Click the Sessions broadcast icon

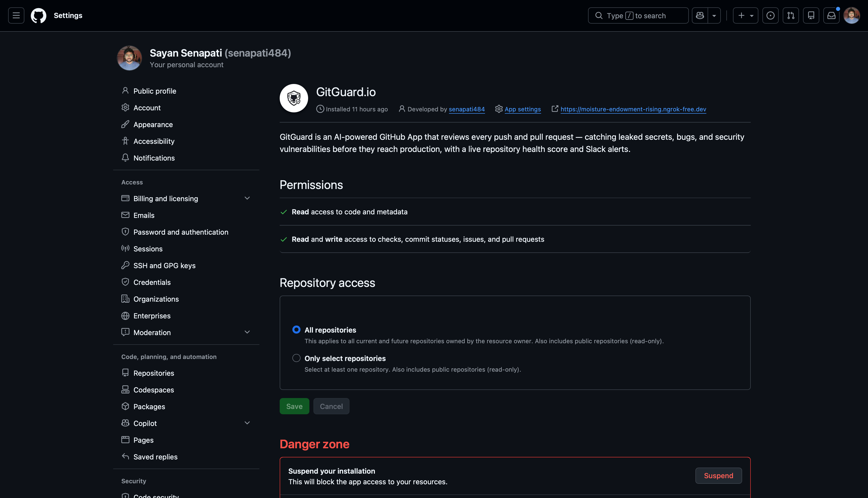click(125, 249)
